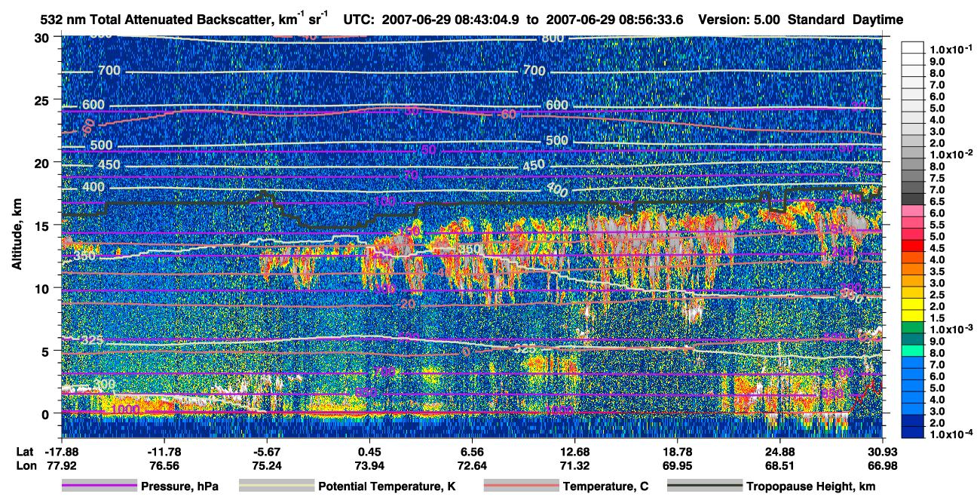Click latitude value 12.68
The height and width of the screenshot is (503, 980).
[x=574, y=452]
